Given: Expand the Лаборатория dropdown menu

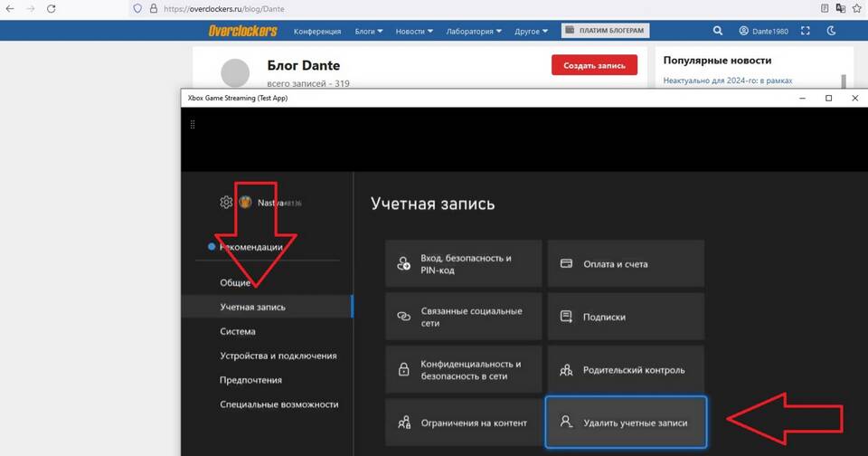Looking at the screenshot, I should (474, 31).
